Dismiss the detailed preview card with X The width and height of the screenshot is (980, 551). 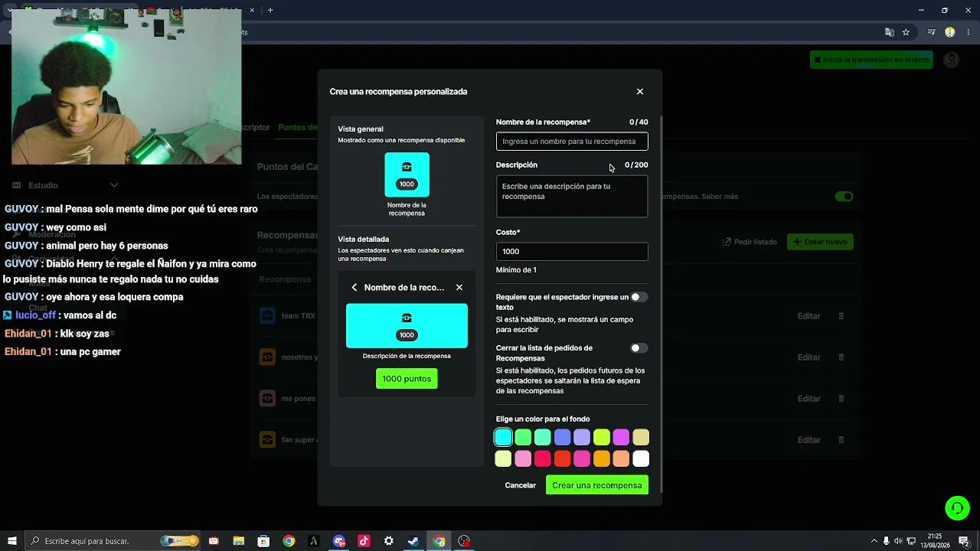(459, 288)
